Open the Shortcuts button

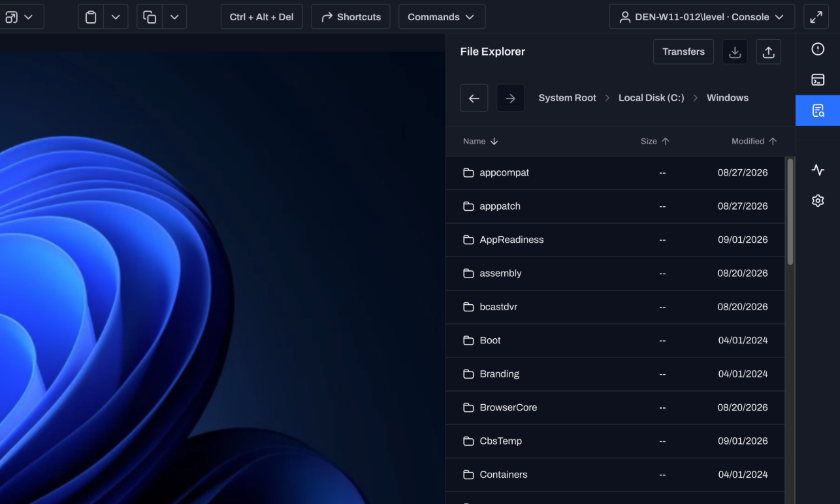(x=351, y=17)
